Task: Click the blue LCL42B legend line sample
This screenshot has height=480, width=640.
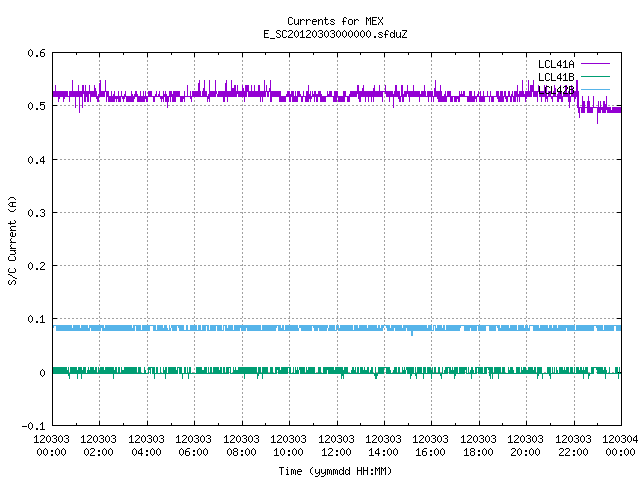Action: (x=595, y=89)
